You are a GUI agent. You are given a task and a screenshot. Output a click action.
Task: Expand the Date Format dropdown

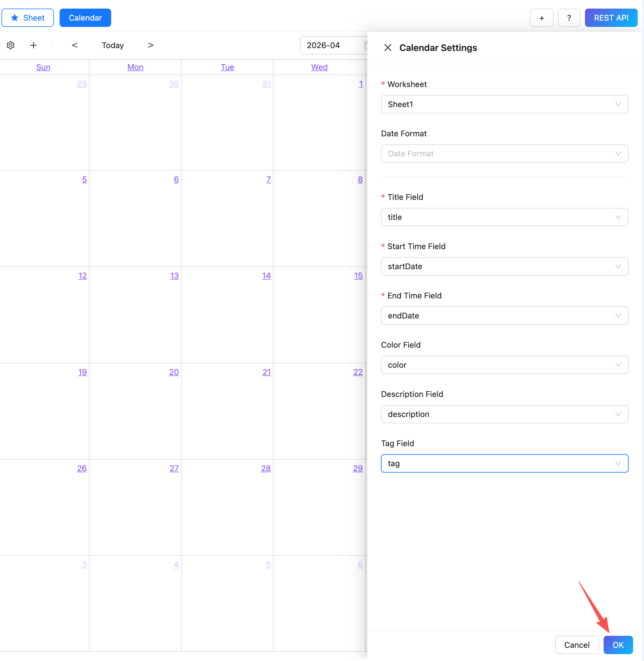pos(504,154)
